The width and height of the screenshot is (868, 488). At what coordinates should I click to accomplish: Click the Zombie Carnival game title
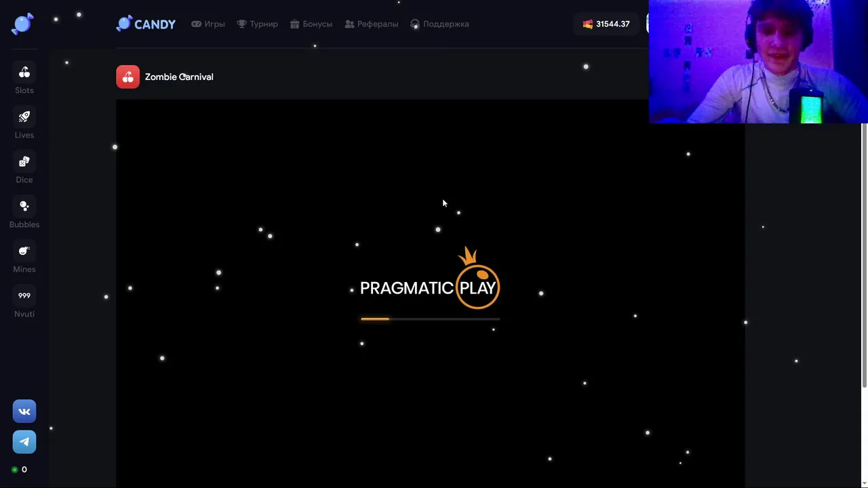point(179,77)
